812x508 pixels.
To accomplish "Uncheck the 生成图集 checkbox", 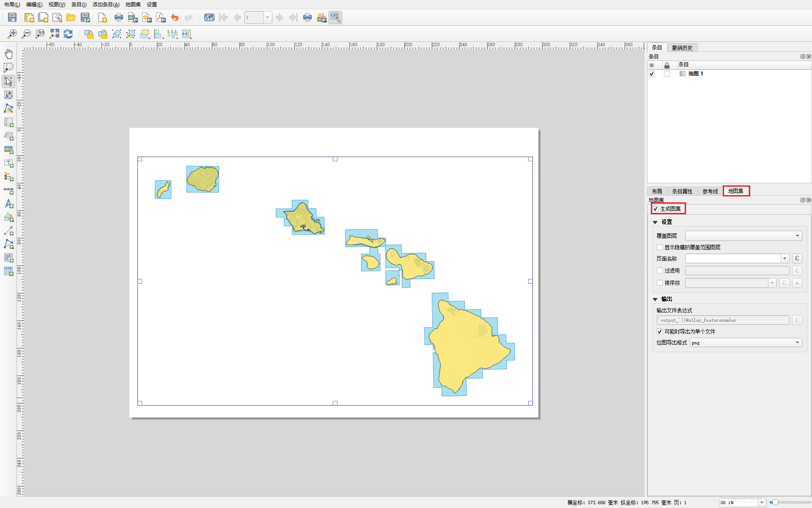I will click(x=656, y=209).
